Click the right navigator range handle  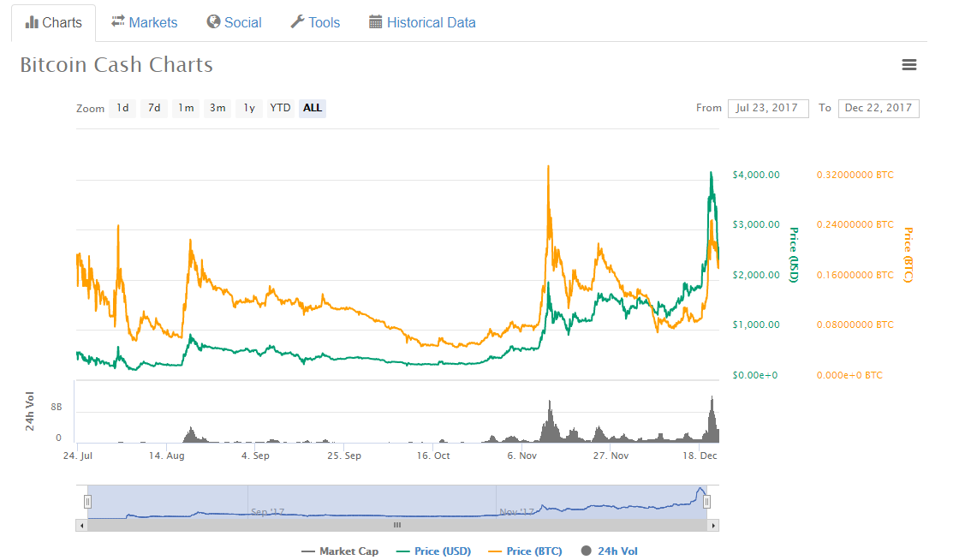click(x=706, y=502)
